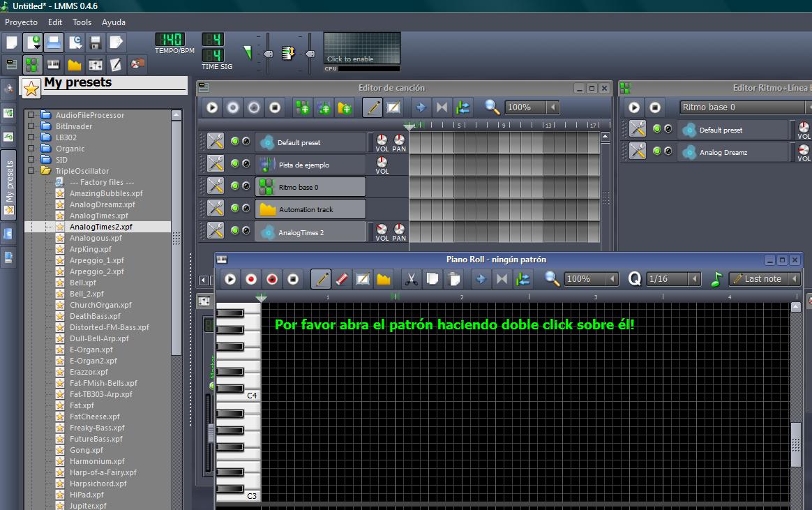This screenshot has width=812, height=510.
Task: Select draw mode pencil in song editor
Action: [x=373, y=107]
